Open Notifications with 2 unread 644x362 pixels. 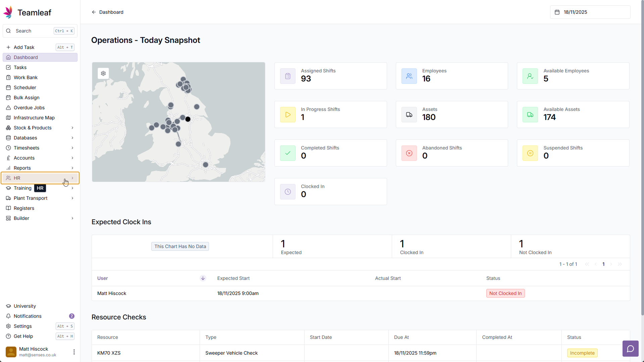pos(28,316)
